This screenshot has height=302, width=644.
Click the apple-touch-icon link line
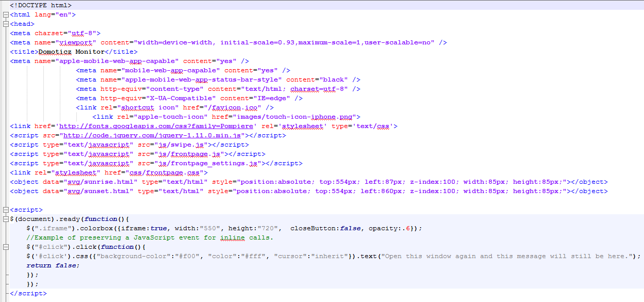(226, 117)
